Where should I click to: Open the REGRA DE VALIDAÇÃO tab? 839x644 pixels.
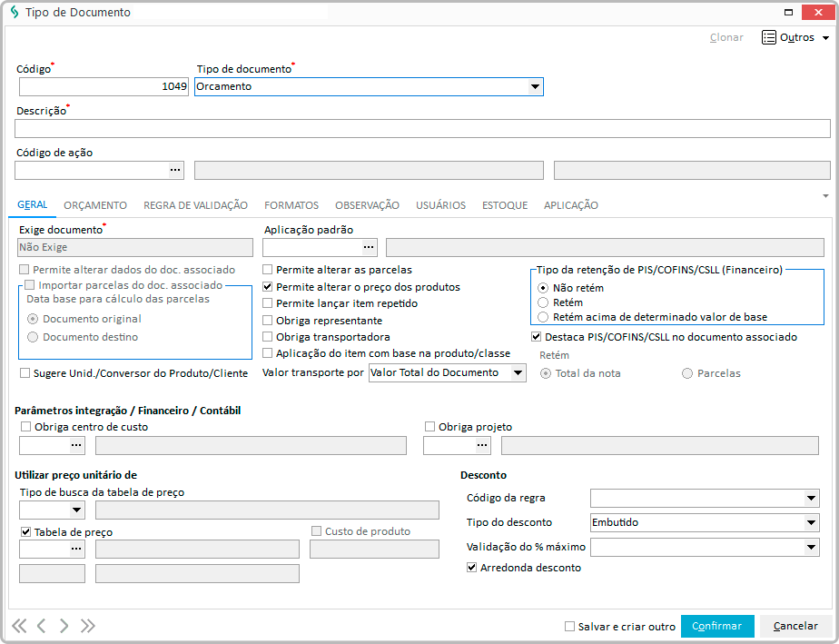pyautogui.click(x=195, y=205)
